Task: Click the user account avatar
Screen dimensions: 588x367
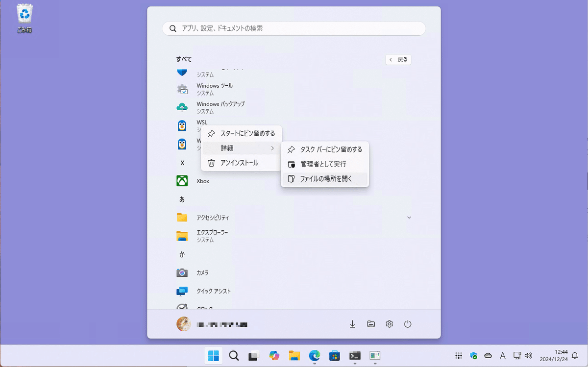Action: click(x=184, y=324)
